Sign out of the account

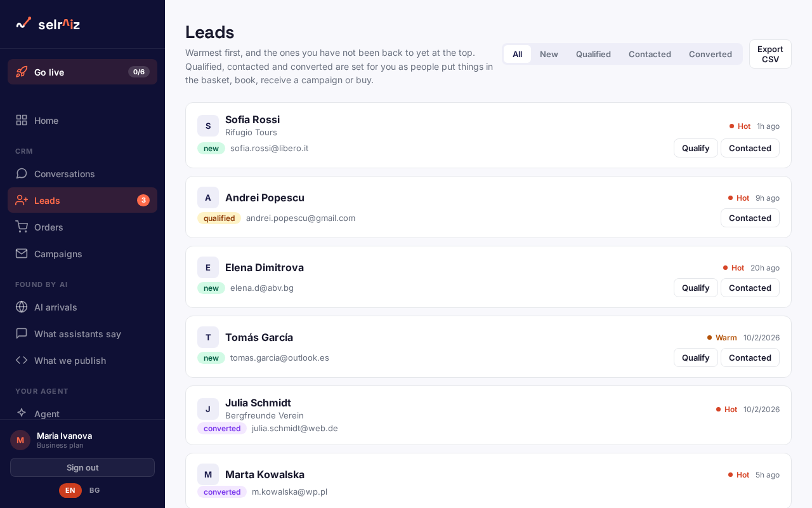tap(82, 467)
